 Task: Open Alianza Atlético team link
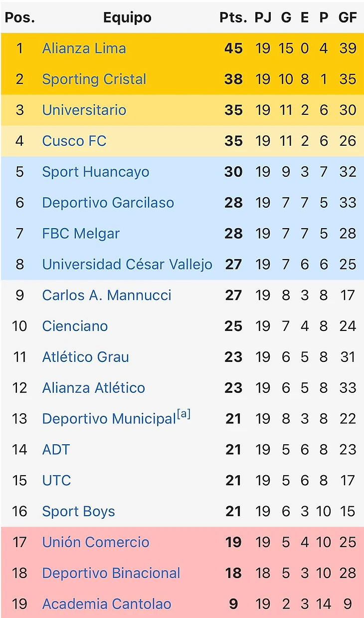[x=93, y=388]
